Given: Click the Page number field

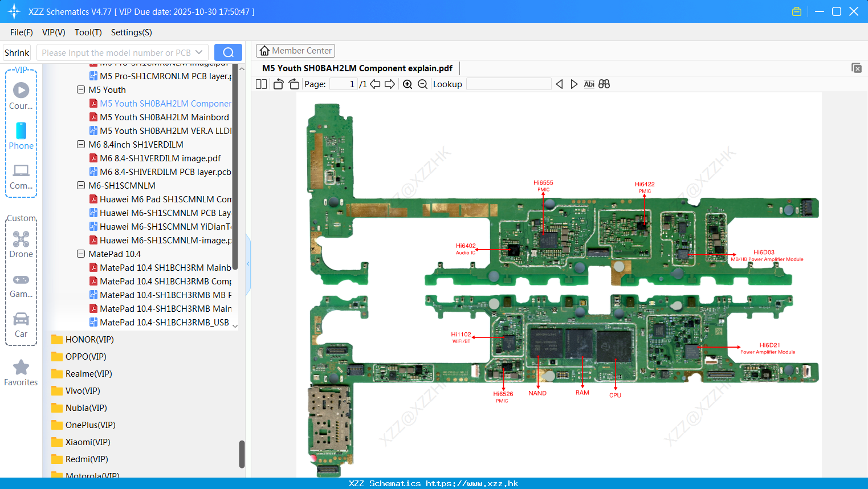Looking at the screenshot, I should (x=344, y=84).
